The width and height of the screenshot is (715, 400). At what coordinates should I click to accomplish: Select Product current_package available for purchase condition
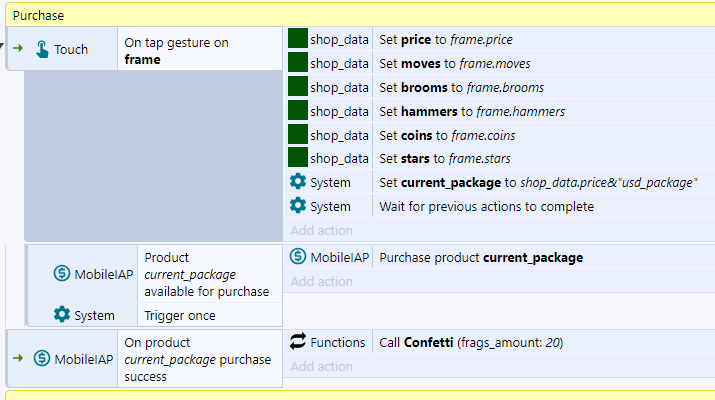[207, 274]
